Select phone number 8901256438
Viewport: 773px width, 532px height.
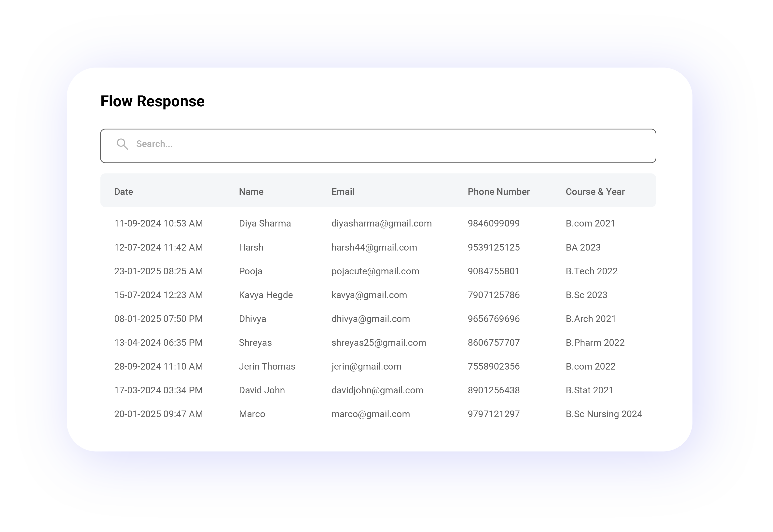(494, 390)
